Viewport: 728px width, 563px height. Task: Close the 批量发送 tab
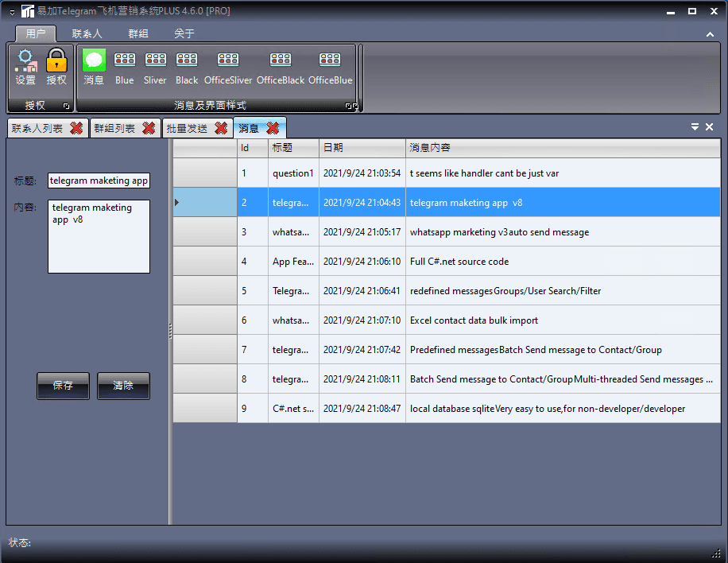click(221, 128)
